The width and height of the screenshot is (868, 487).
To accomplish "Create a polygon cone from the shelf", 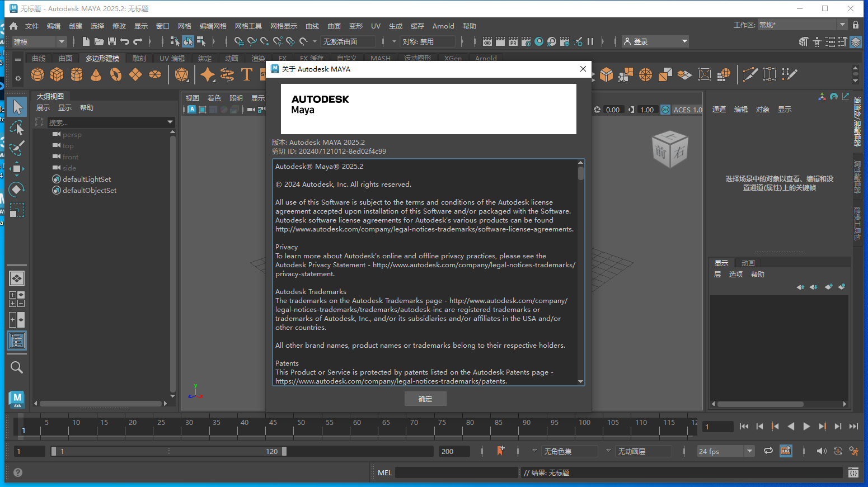I will (96, 74).
